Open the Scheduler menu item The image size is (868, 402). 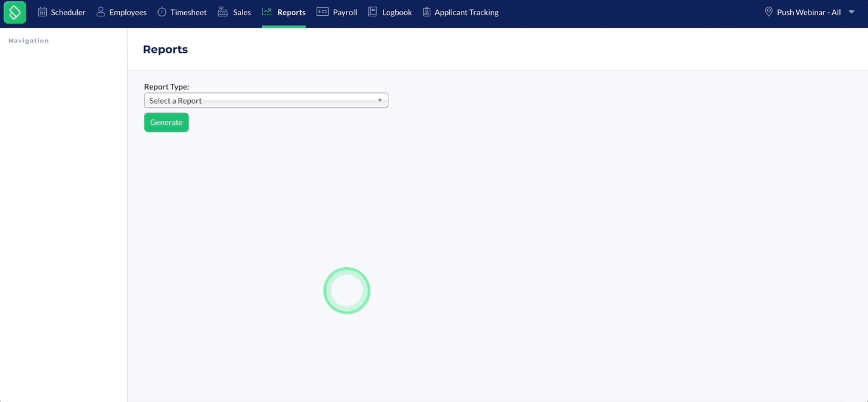click(62, 12)
